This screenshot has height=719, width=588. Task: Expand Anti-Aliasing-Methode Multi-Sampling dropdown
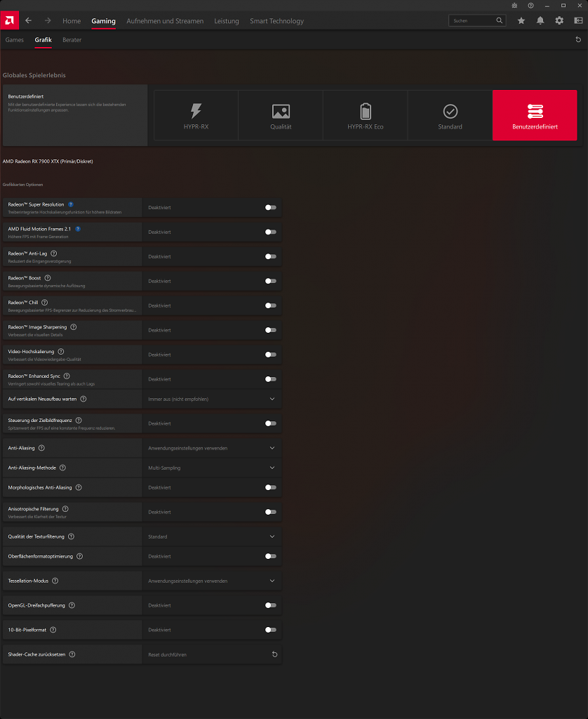[x=212, y=468]
